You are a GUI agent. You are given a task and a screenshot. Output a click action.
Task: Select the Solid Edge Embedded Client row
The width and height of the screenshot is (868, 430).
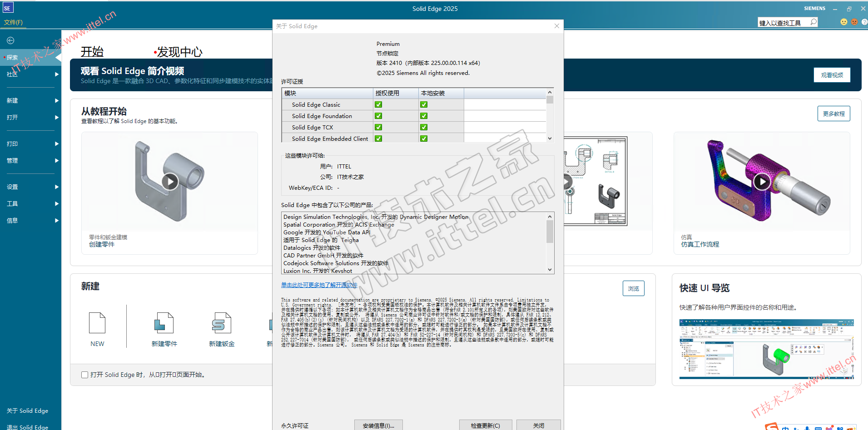(414, 138)
